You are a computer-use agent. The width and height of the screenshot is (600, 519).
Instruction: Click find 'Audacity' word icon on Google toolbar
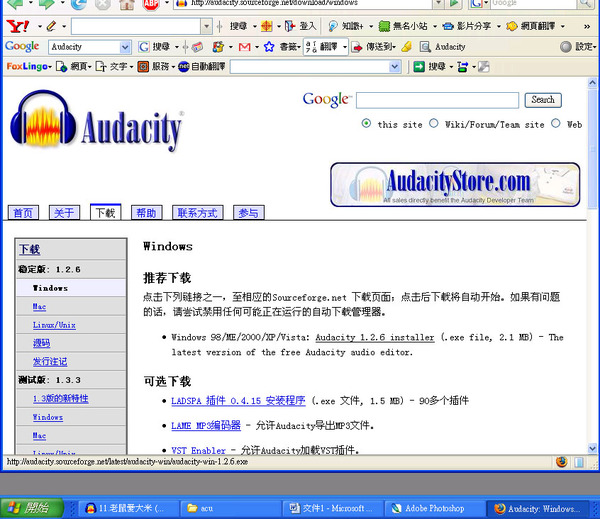[425, 47]
